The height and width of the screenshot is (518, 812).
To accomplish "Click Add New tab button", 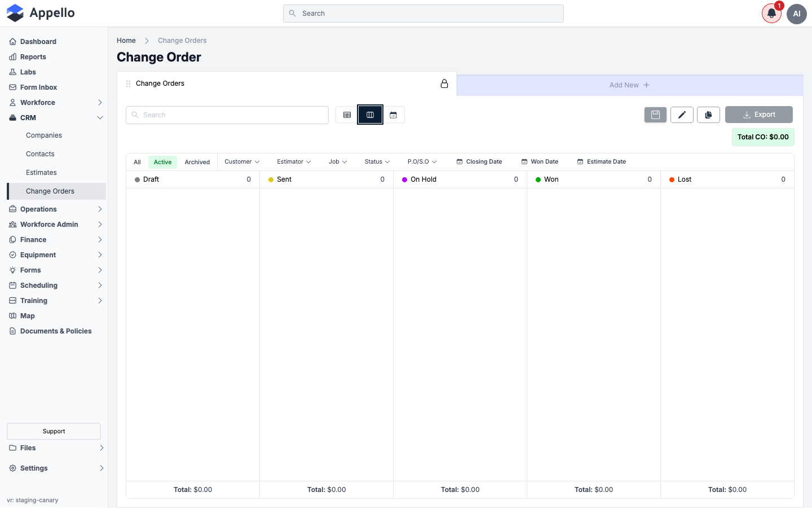I will pos(629,85).
